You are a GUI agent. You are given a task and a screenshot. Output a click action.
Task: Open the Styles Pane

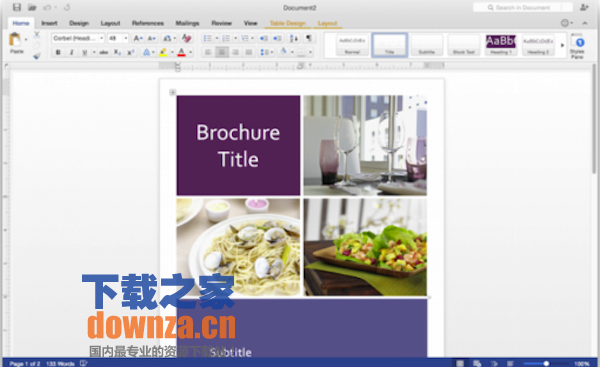coord(577,46)
